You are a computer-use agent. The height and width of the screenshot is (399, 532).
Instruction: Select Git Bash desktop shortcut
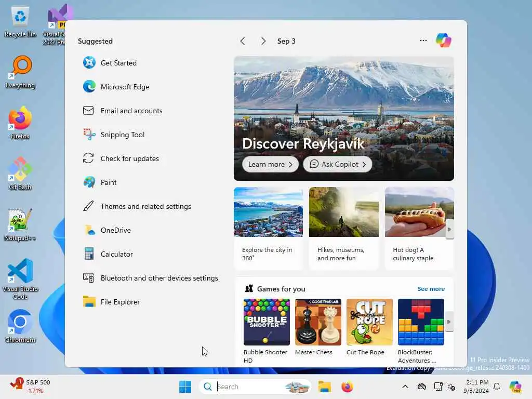20,174
